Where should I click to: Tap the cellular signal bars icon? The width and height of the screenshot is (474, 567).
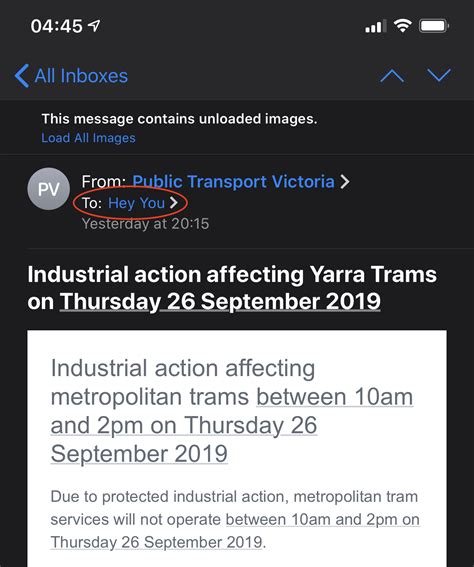coord(375,27)
